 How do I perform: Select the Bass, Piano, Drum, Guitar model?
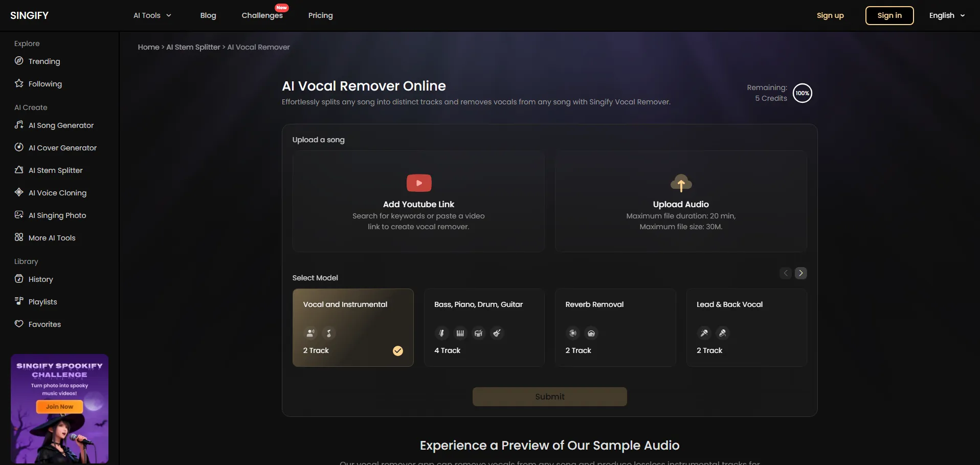(x=484, y=327)
